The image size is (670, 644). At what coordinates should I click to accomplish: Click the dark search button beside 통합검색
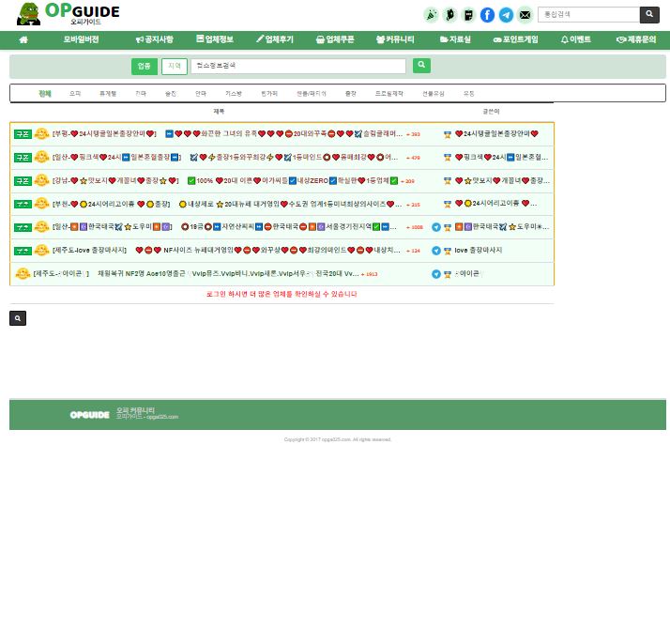point(649,14)
